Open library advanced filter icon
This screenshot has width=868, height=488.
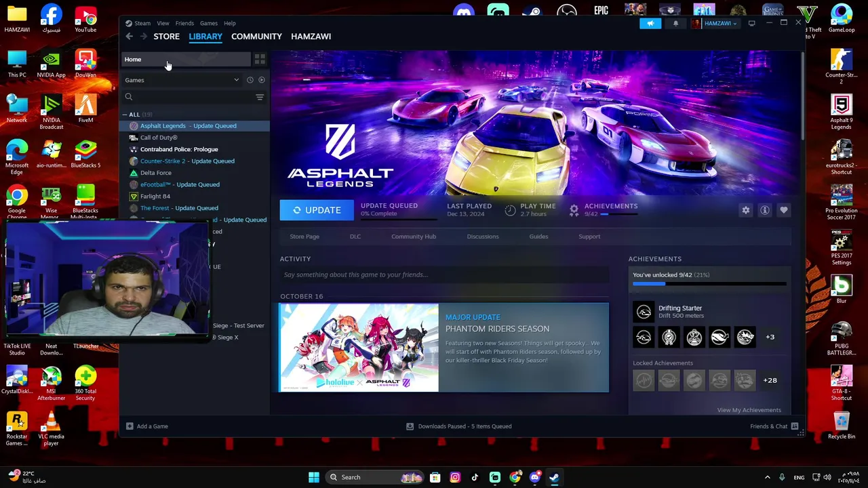pos(260,97)
